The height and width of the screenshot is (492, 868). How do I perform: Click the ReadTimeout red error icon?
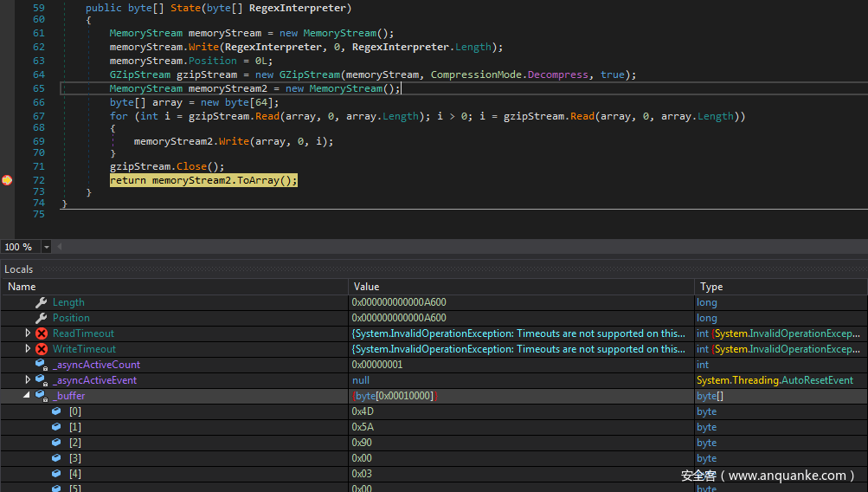coord(41,333)
